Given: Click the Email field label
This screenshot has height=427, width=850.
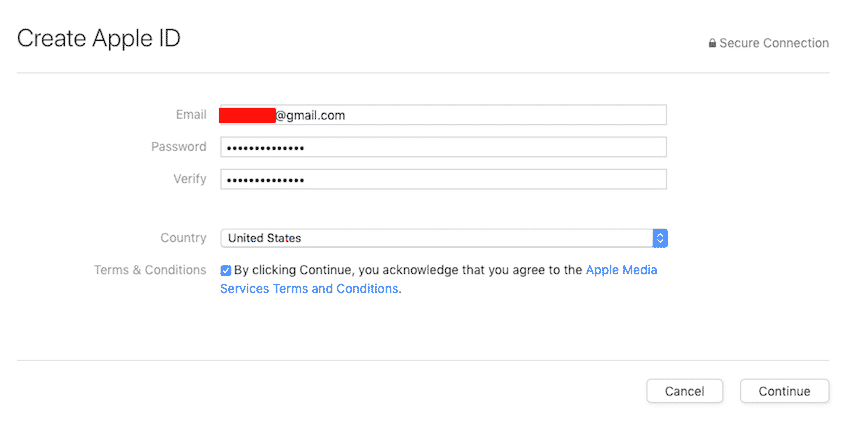Looking at the screenshot, I should click(191, 115).
